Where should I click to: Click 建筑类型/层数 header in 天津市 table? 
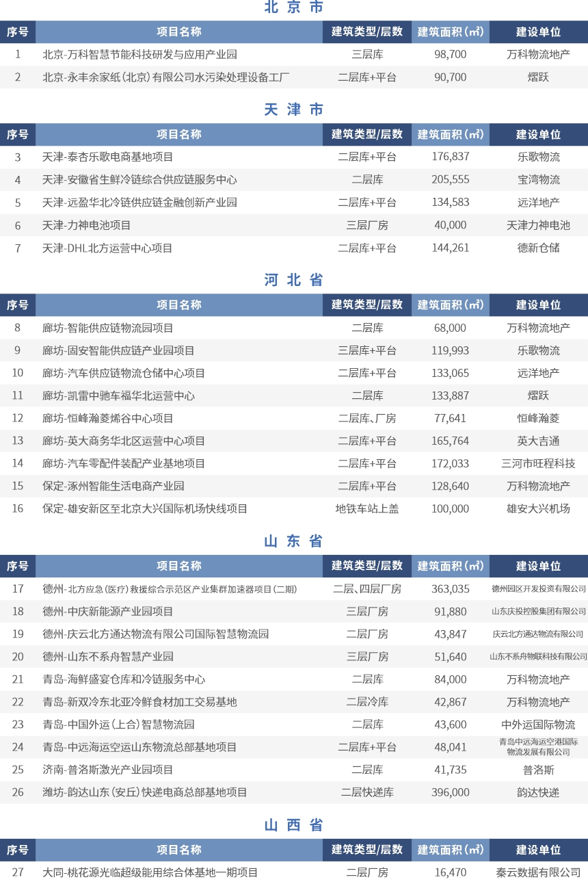pos(367,134)
